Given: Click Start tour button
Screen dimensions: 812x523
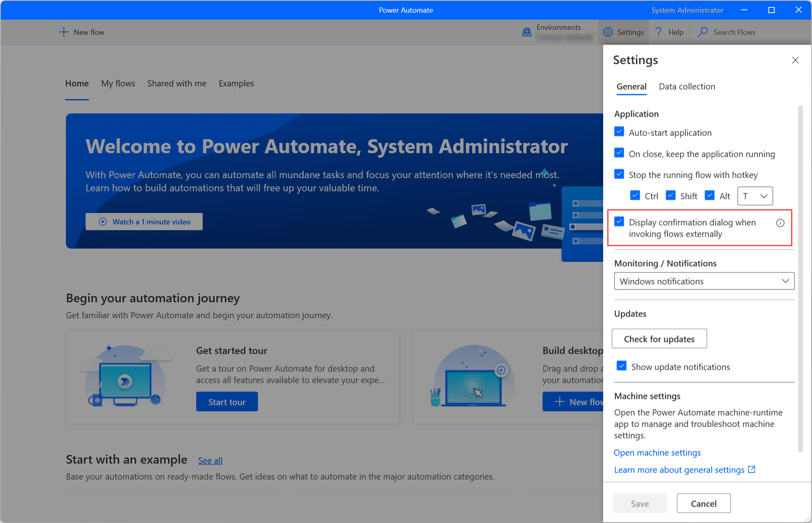Looking at the screenshot, I should click(228, 402).
